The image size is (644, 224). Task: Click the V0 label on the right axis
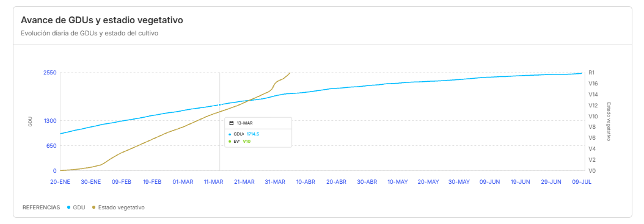[592, 171]
